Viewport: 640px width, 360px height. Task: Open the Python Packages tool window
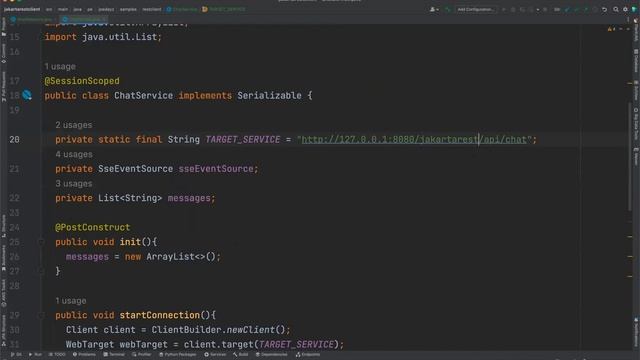(178, 354)
